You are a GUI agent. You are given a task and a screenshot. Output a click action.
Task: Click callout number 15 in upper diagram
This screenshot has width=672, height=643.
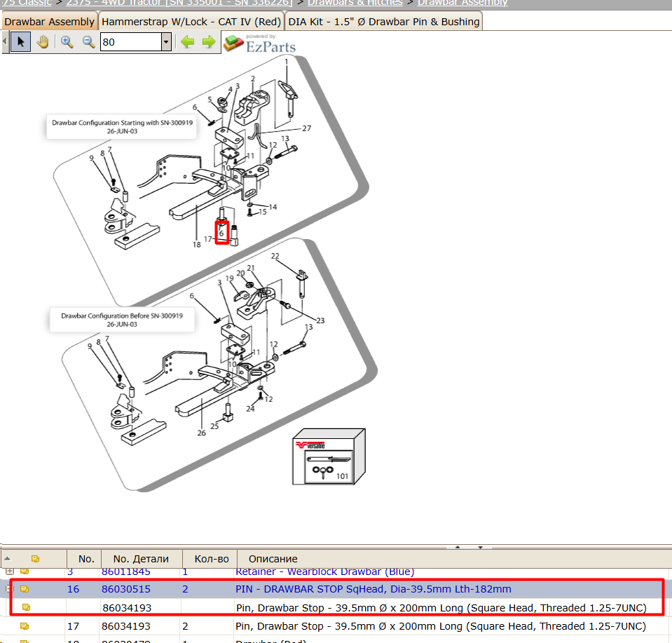[262, 212]
